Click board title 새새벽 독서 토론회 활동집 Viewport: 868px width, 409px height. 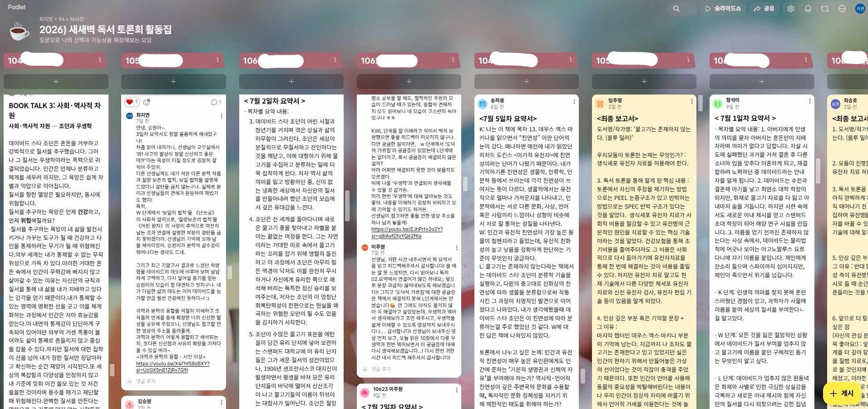pyautogui.click(x=105, y=30)
